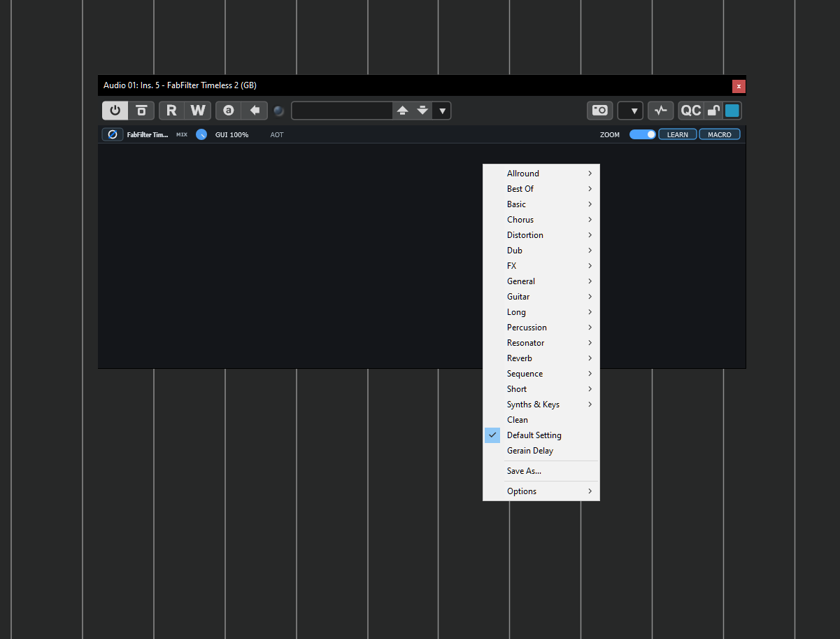This screenshot has height=639, width=840.
Task: Open dropdown next to snapshot icon
Action: coord(630,111)
